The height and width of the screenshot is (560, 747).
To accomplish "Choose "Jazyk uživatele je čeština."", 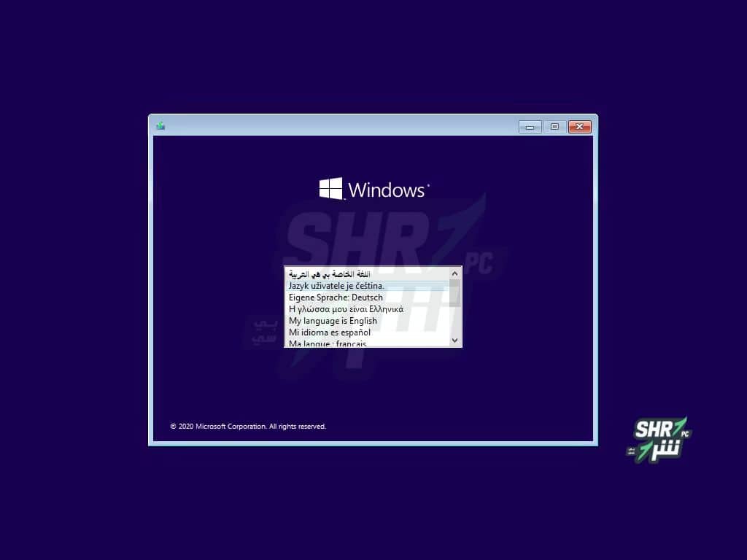I will [x=368, y=286].
